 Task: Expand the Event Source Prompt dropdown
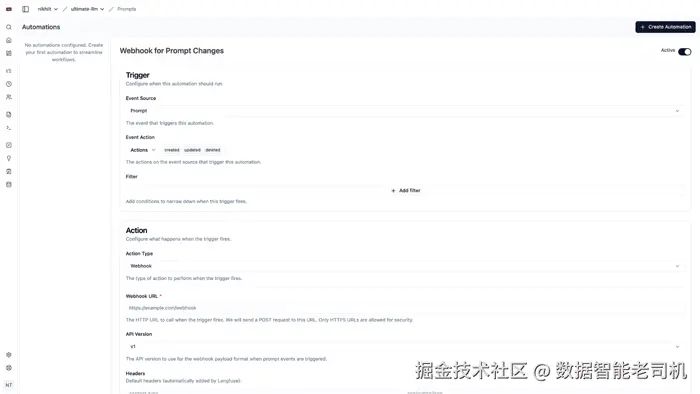(405, 111)
